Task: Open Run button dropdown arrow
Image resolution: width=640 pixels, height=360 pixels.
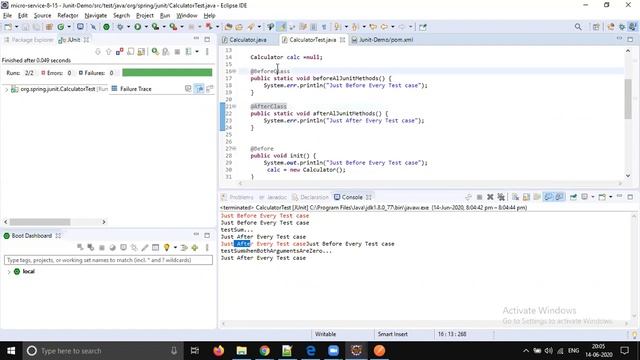Action: click(146, 27)
